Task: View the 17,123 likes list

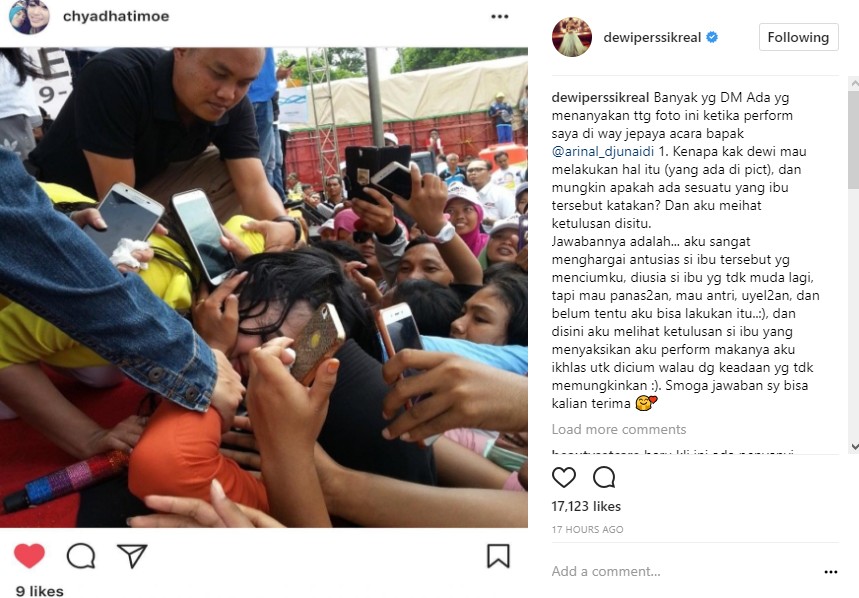Action: coord(586,507)
